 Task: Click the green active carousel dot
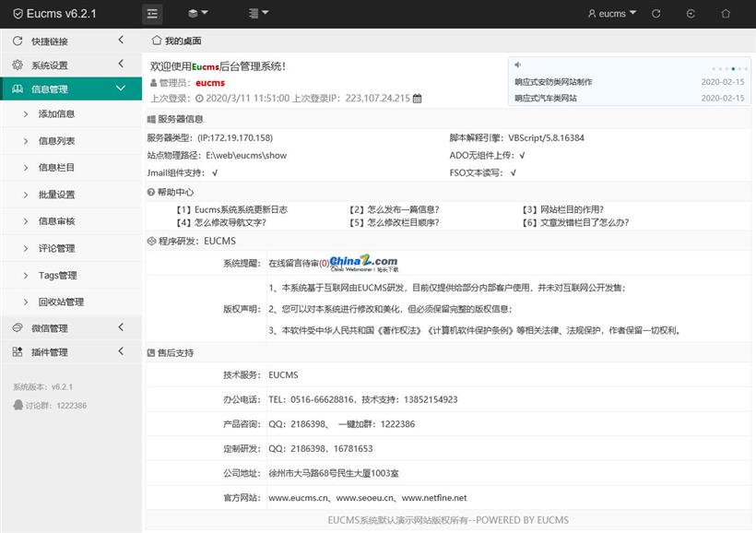(x=733, y=69)
